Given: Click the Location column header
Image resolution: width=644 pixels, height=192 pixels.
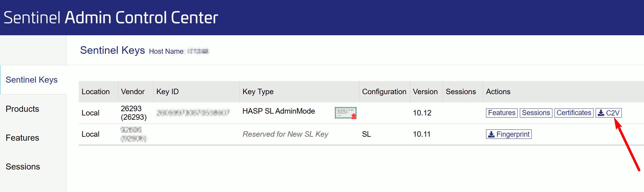Looking at the screenshot, I should 96,92.
